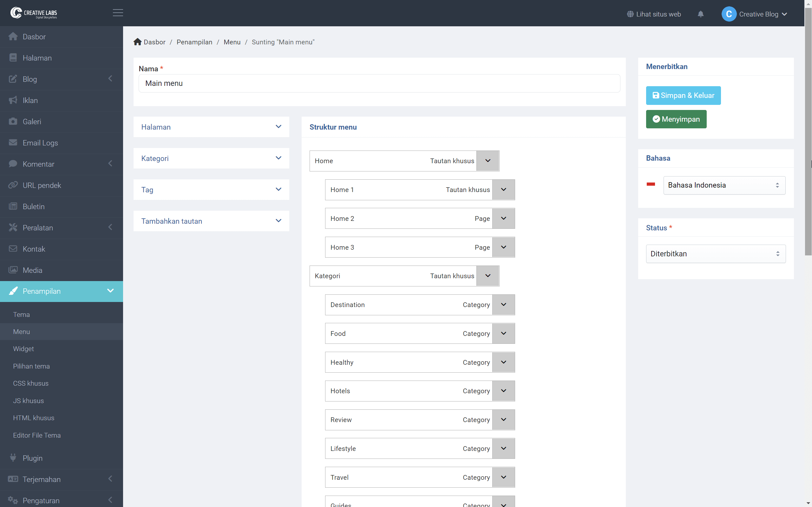Select the Komentar speech bubble icon

(13, 164)
